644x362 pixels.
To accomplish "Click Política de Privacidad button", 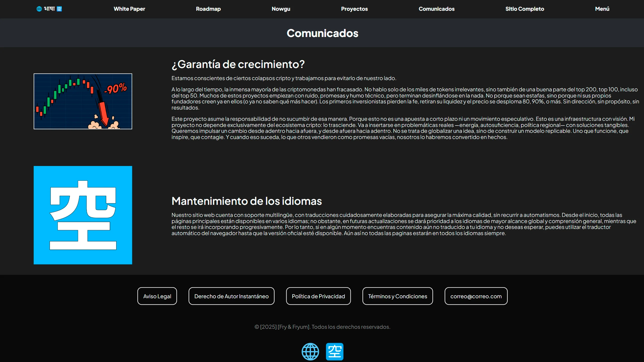I will point(318,296).
